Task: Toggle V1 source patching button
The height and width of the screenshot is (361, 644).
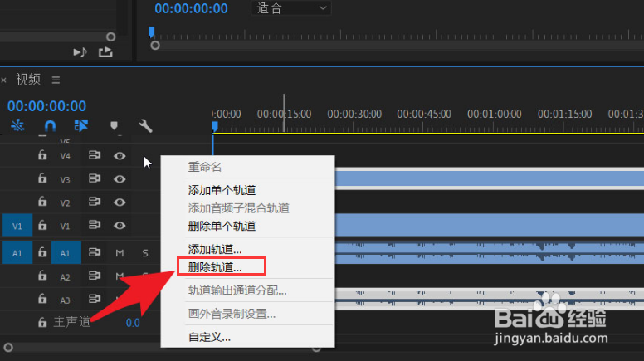Action: coord(17,226)
